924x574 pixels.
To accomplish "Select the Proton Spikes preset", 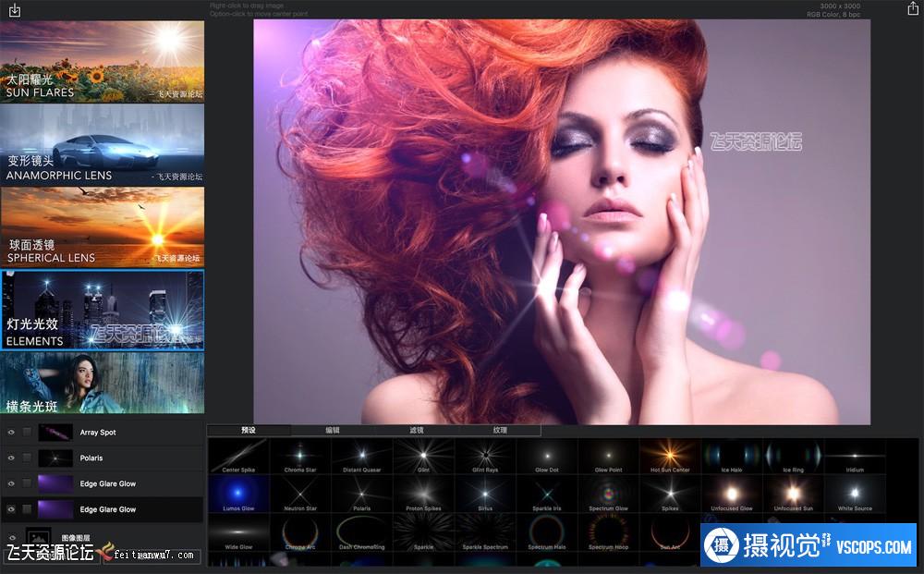I will 423,493.
